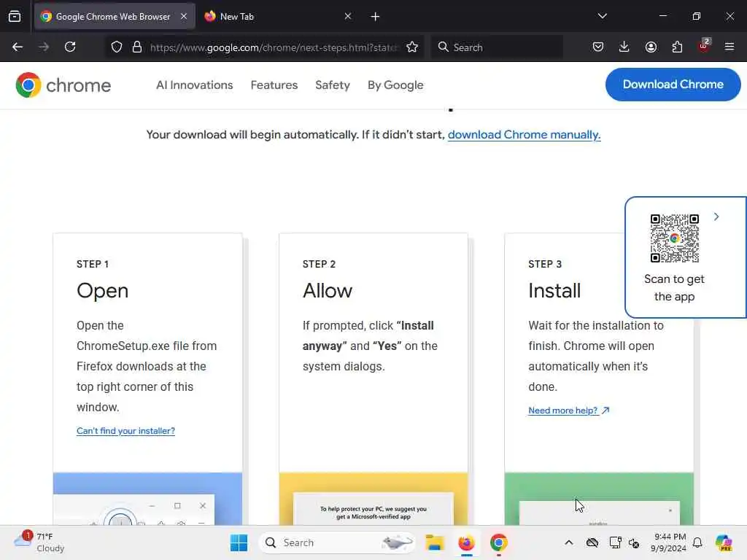Viewport: 747px width, 560px height.
Task: Open the clock showing 9:44 PM
Action: point(669,542)
